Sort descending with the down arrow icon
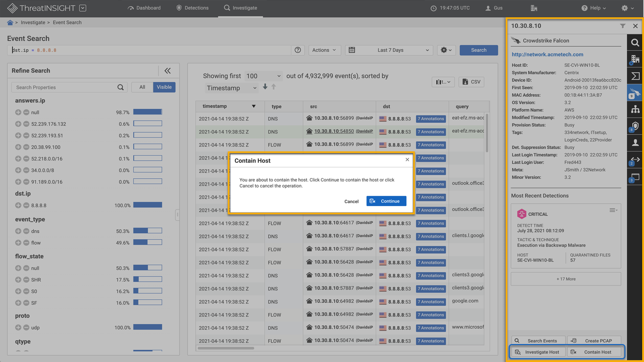Image resolution: width=644 pixels, height=362 pixels. click(x=265, y=87)
